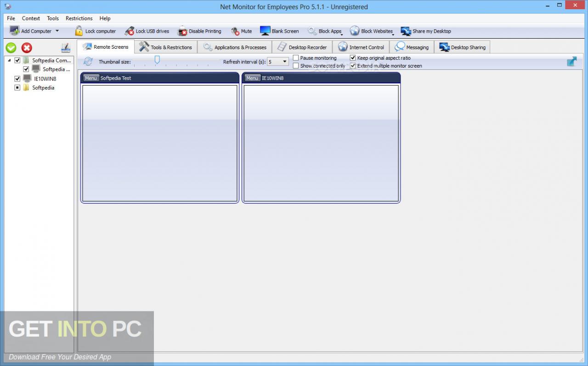Click the Block Apps gear icon
588x366 pixels.
click(312, 31)
